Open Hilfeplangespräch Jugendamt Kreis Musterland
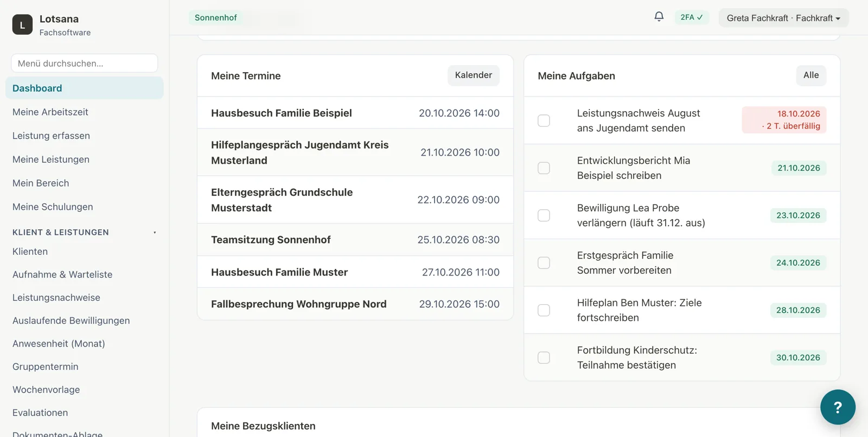 click(x=355, y=152)
